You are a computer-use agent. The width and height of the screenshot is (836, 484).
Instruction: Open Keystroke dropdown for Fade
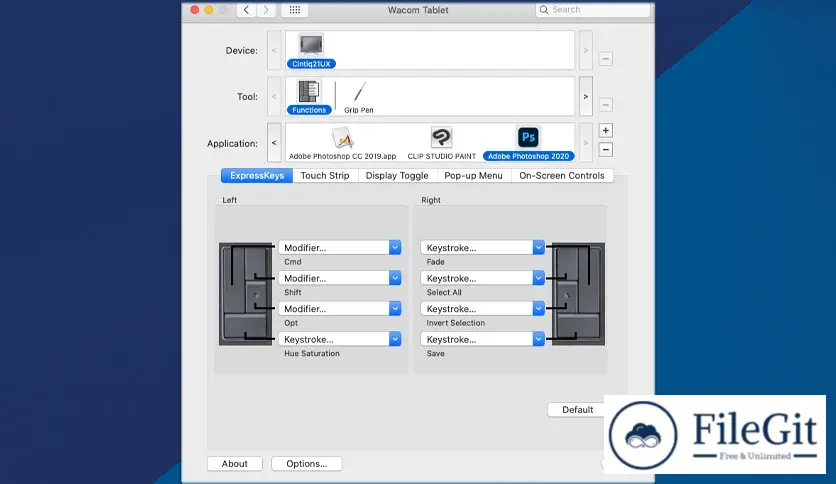(x=483, y=247)
